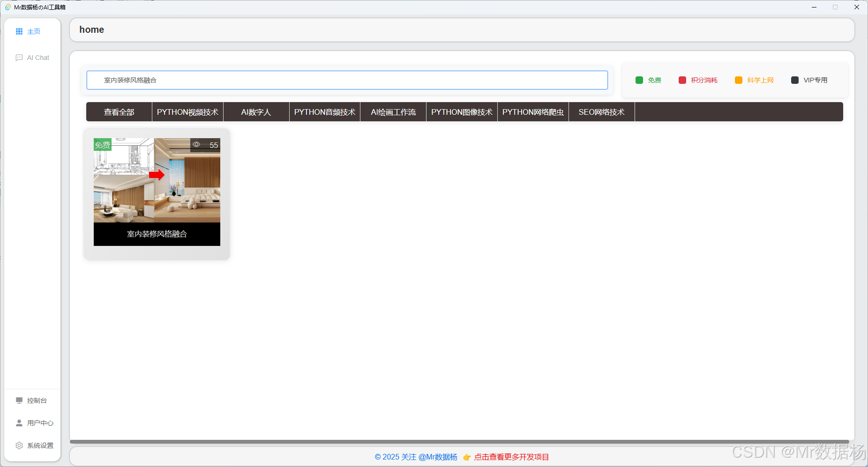The height and width of the screenshot is (467, 868).
Task: Click the green 免费 color swatch
Action: tap(639, 80)
